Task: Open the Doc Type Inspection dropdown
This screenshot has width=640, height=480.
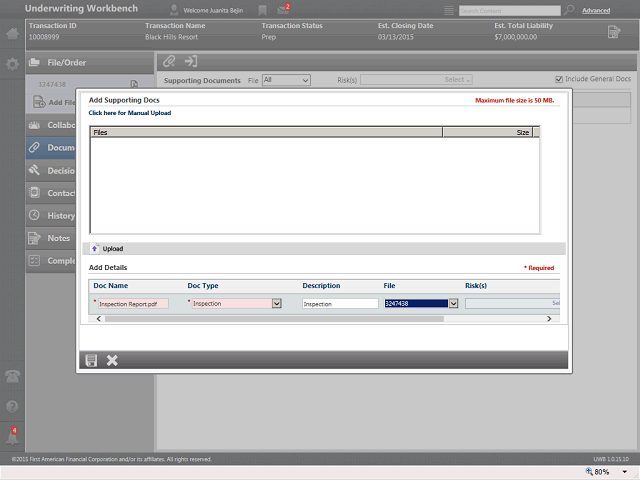Action: (277, 303)
